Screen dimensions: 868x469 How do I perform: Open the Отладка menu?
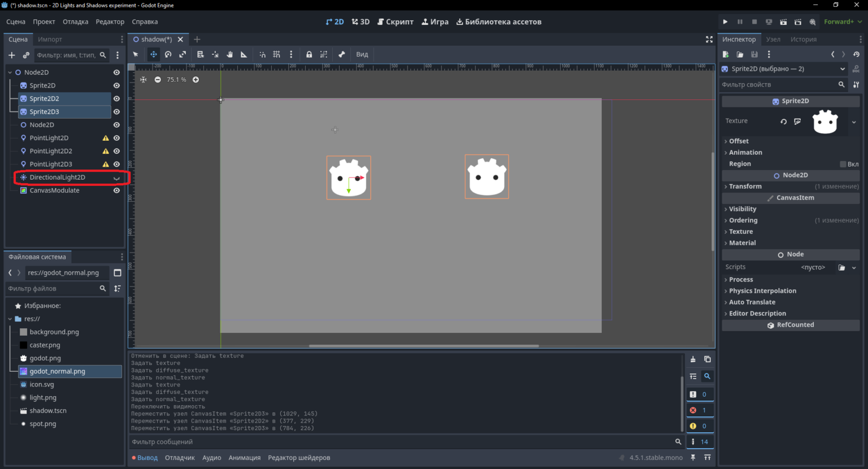tap(75, 21)
